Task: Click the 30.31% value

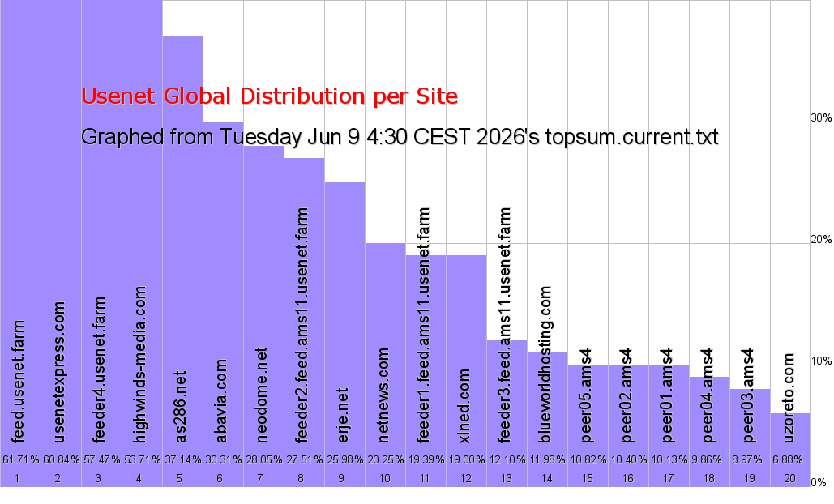Action: point(223,459)
